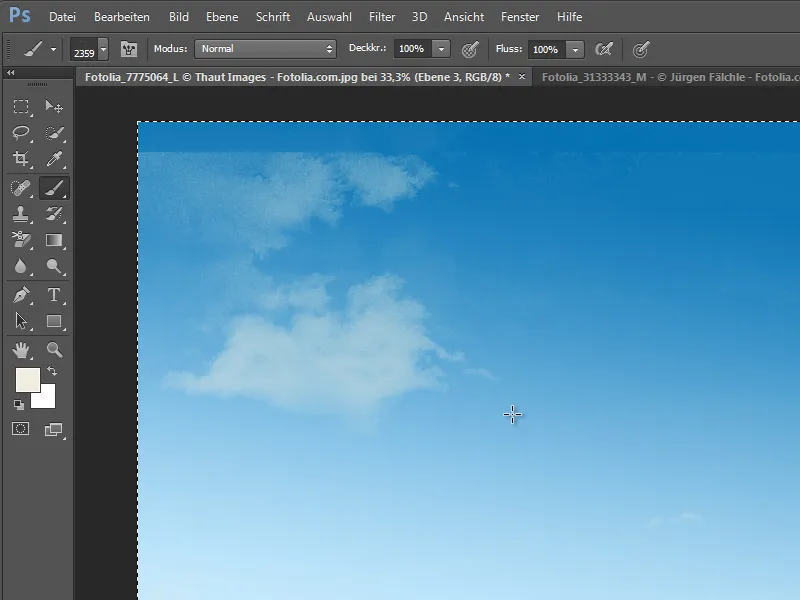
Task: Select the Pen tool
Action: pyautogui.click(x=21, y=295)
